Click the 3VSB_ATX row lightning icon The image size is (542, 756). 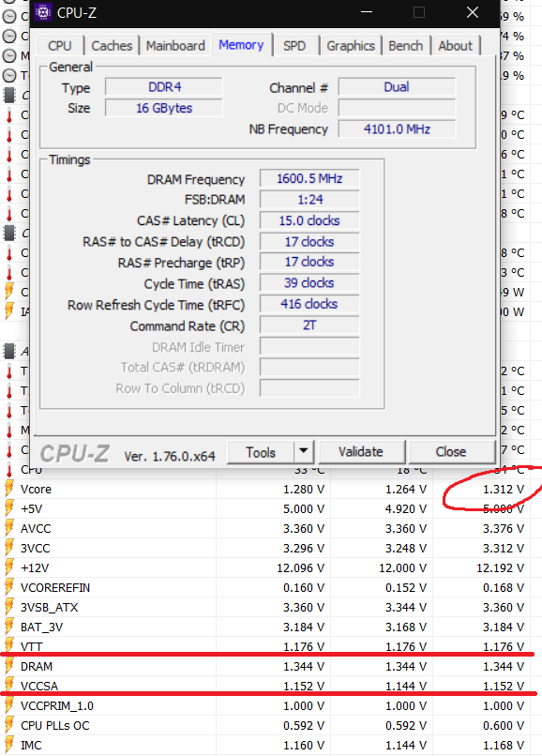[x=9, y=608]
